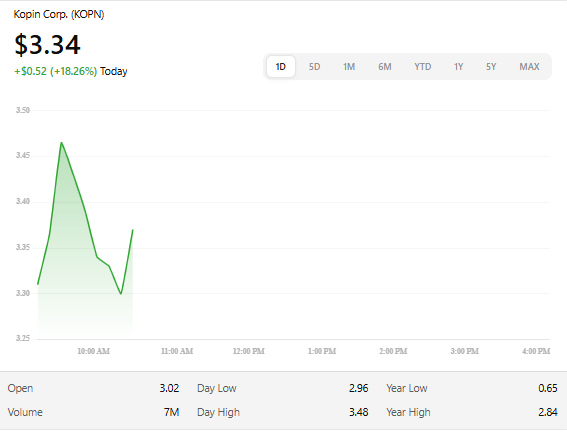Click the 3.50 y-axis label
Viewport: 567px width, 433px height.
click(x=23, y=110)
